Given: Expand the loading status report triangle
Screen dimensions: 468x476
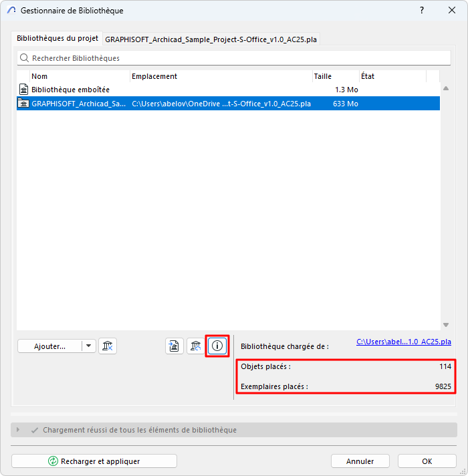Looking at the screenshot, I should coord(18,430).
